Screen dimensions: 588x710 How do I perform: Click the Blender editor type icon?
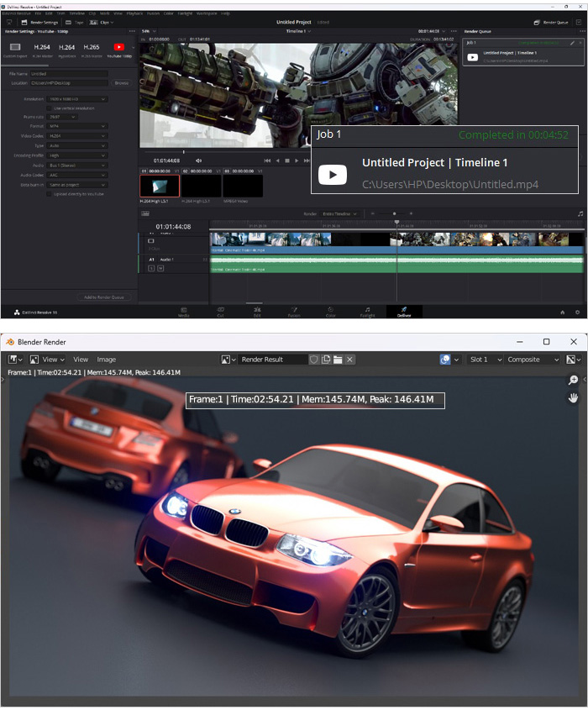[x=15, y=359]
